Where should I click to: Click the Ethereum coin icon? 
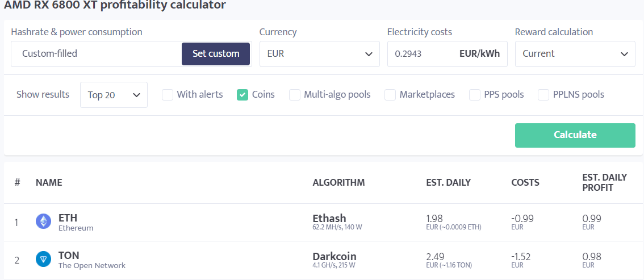pos(44,222)
